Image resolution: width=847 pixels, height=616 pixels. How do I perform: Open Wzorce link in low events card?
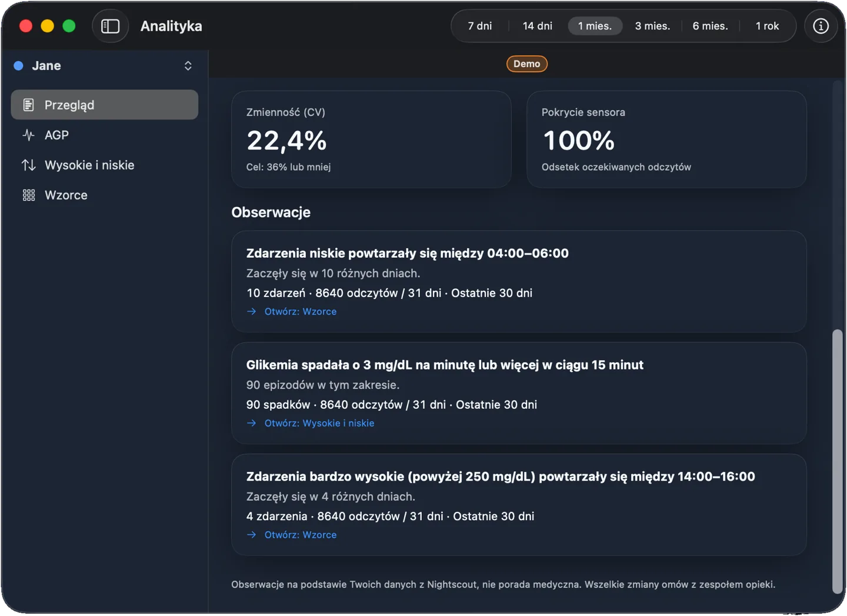click(301, 311)
